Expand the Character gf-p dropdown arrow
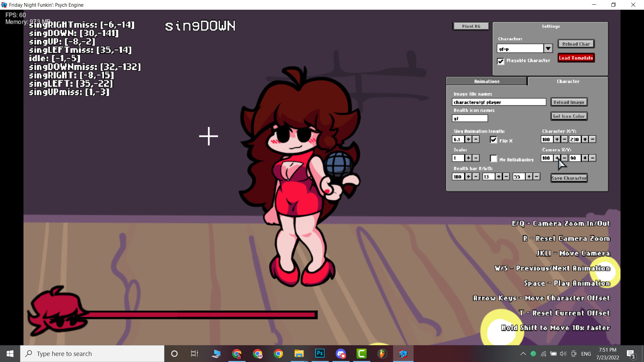Image resolution: width=644 pixels, height=362 pixels. 548,49
